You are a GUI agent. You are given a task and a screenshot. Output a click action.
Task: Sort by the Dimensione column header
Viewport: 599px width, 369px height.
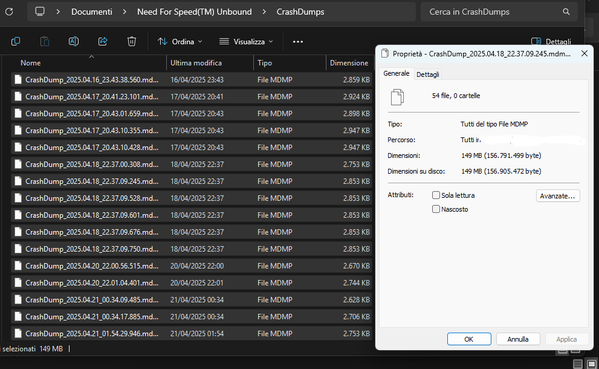(x=350, y=63)
